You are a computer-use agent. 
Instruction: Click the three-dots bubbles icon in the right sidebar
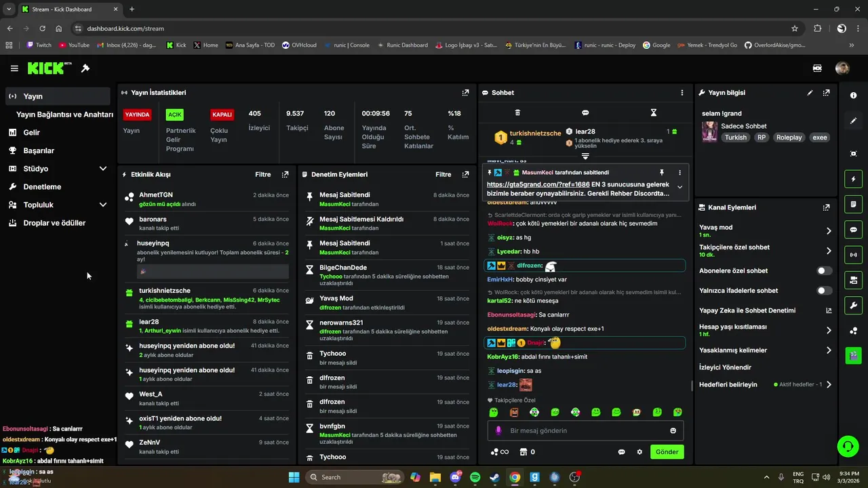coord(853,330)
